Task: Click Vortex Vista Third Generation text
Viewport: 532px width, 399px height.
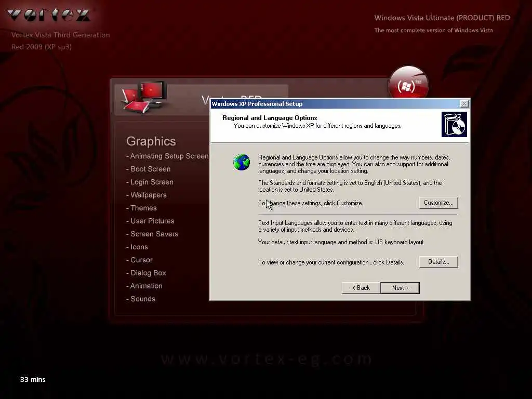Action: [60, 35]
